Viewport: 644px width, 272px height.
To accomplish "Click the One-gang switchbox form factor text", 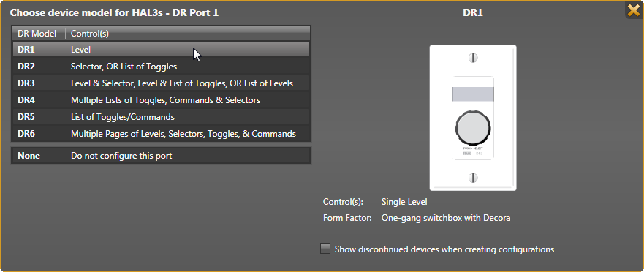I will pos(446,218).
